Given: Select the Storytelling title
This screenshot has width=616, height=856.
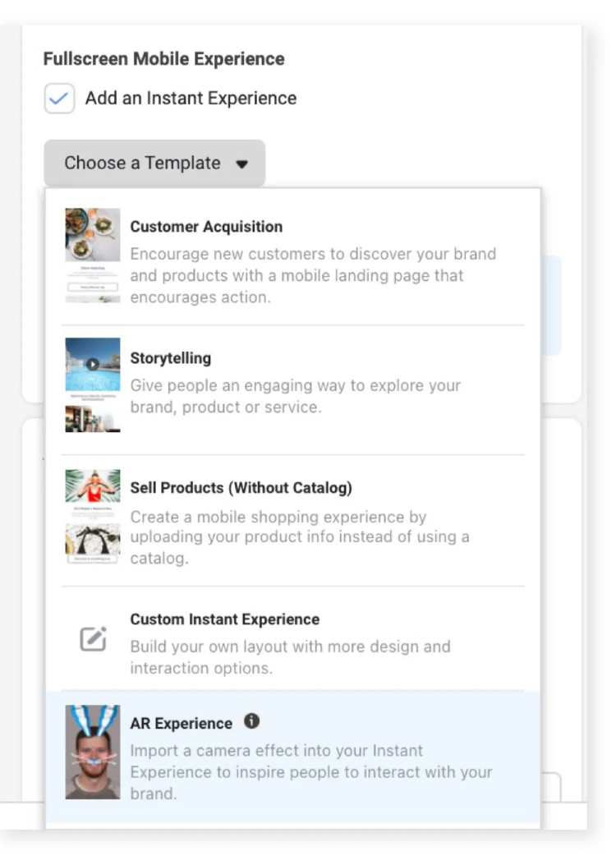Looking at the screenshot, I should [x=171, y=358].
